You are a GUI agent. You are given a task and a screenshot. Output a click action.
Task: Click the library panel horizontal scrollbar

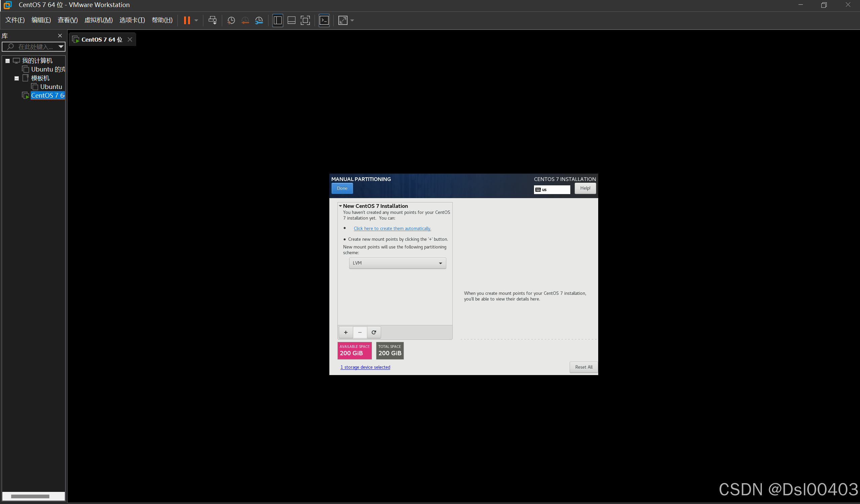pyautogui.click(x=30, y=496)
